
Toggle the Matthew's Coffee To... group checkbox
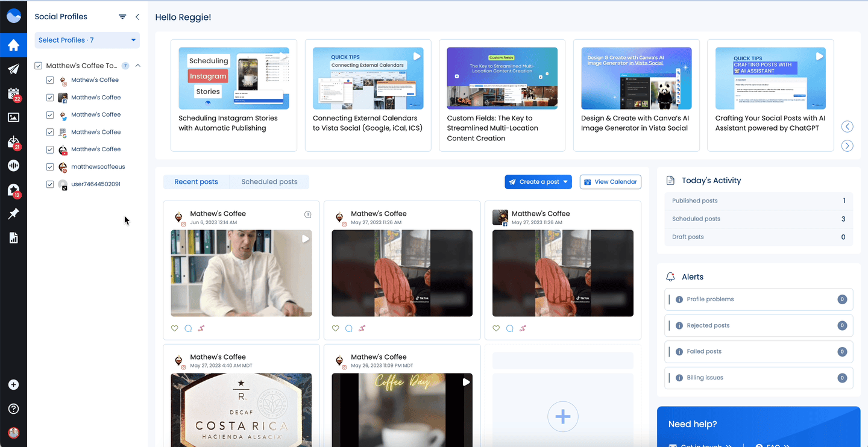pos(39,66)
